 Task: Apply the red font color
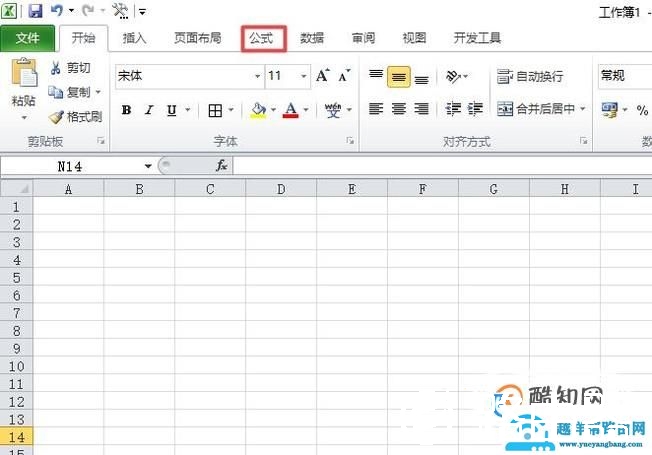291,110
